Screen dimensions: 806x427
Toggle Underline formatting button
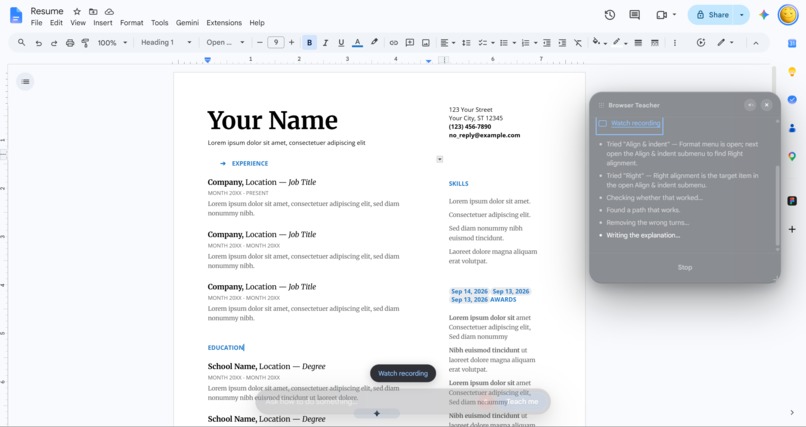(x=341, y=43)
